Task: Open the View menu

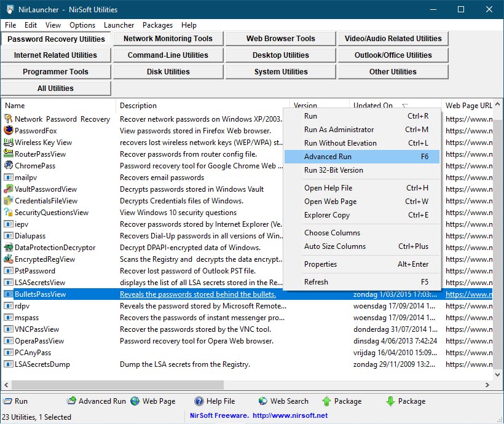Action: pyautogui.click(x=53, y=25)
